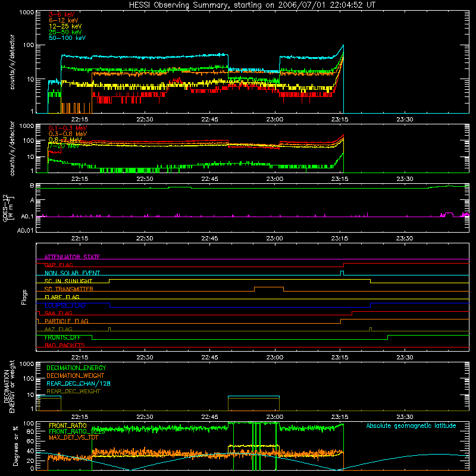Image resolution: width=476 pixels, height=476 pixels.
Task: Select the 'GAP_FLAG' label
Action: 59,265
